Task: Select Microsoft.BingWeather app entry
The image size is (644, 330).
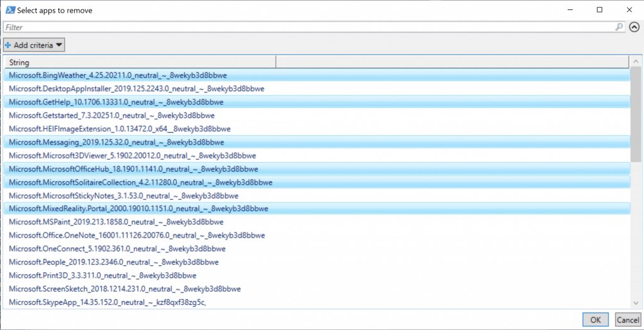Action: [118, 75]
